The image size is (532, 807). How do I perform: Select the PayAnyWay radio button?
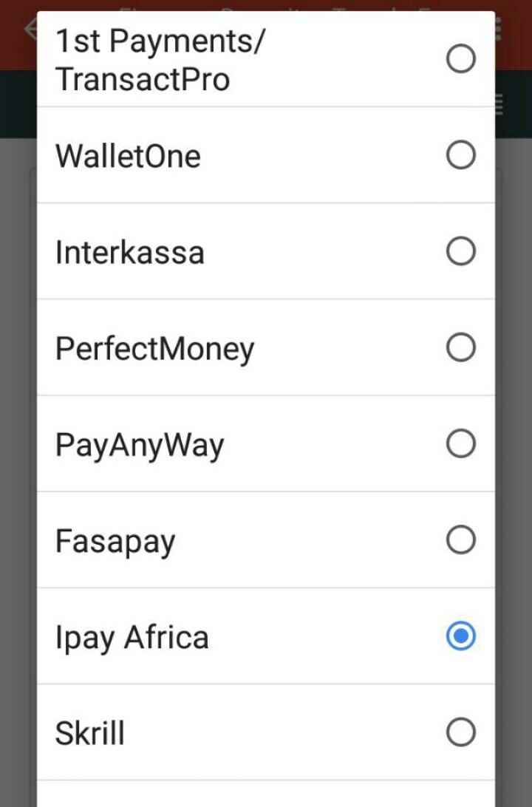point(460,444)
